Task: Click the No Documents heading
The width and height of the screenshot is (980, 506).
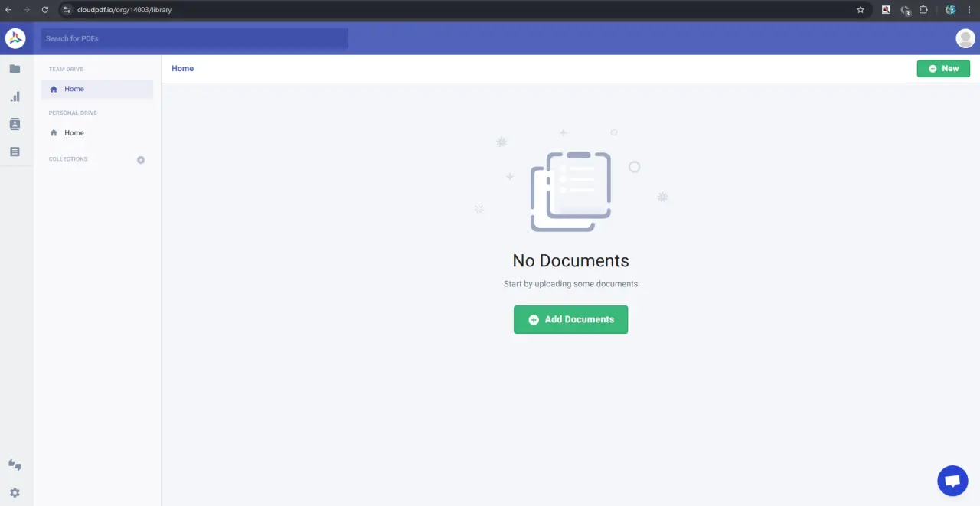Action: coord(571,261)
